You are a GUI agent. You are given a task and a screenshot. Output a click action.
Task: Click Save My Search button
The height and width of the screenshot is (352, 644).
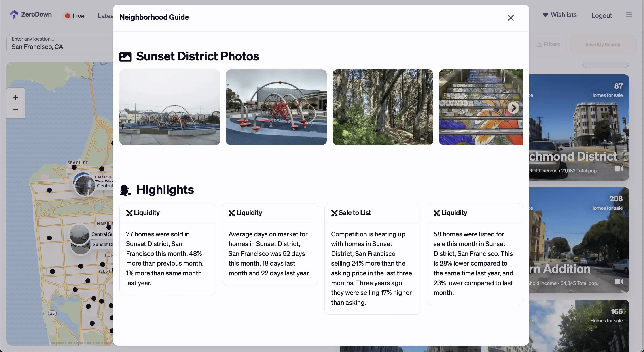click(602, 45)
